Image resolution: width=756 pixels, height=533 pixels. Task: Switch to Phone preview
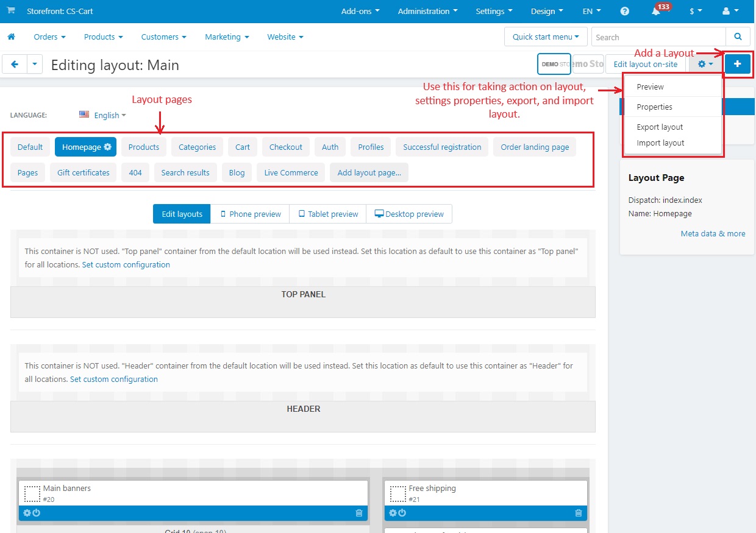pyautogui.click(x=250, y=214)
